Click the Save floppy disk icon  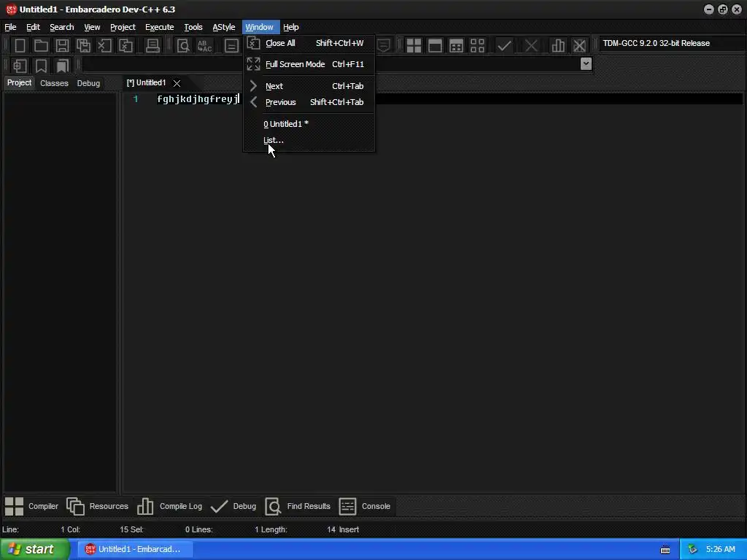(62, 46)
